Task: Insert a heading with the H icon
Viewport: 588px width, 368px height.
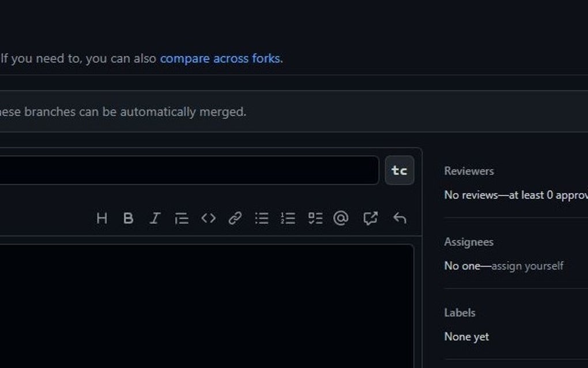Action: click(102, 218)
